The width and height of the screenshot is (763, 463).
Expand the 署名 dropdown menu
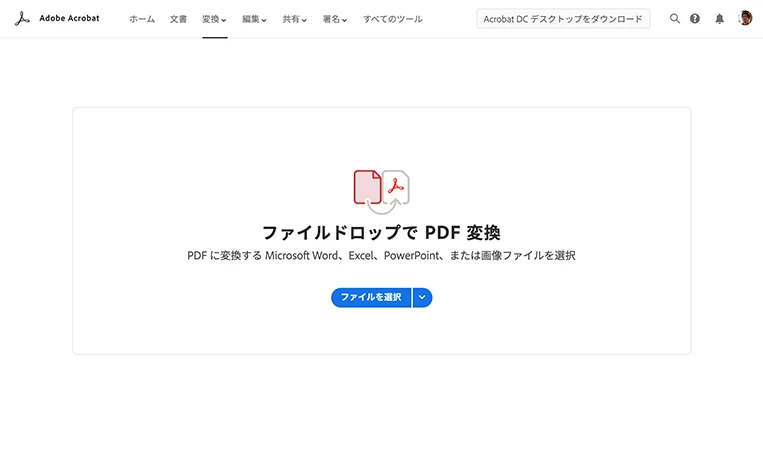(335, 19)
